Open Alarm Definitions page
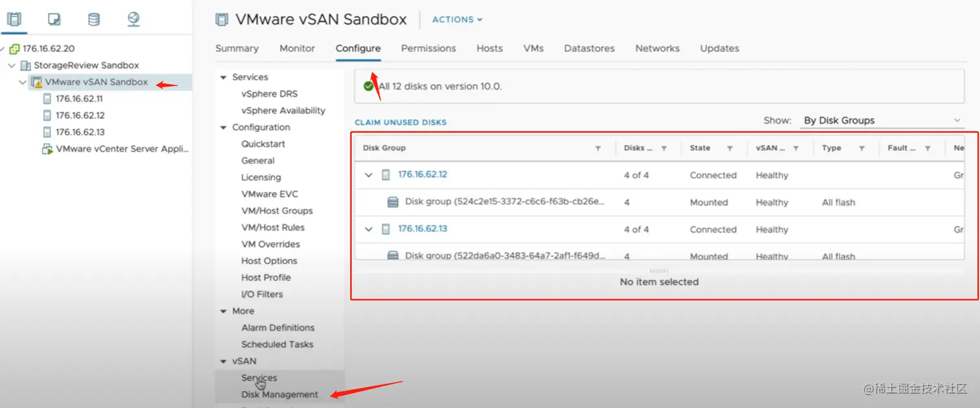 [x=278, y=328]
